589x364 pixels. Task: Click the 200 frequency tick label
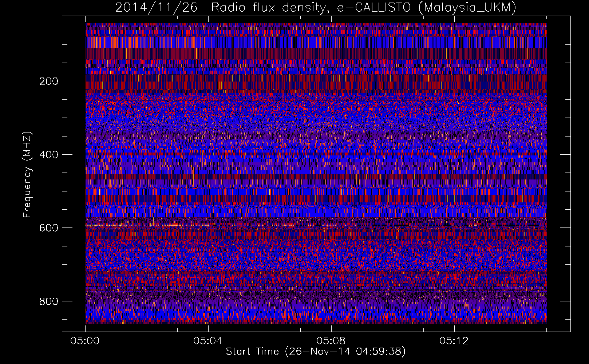pyautogui.click(x=48, y=81)
